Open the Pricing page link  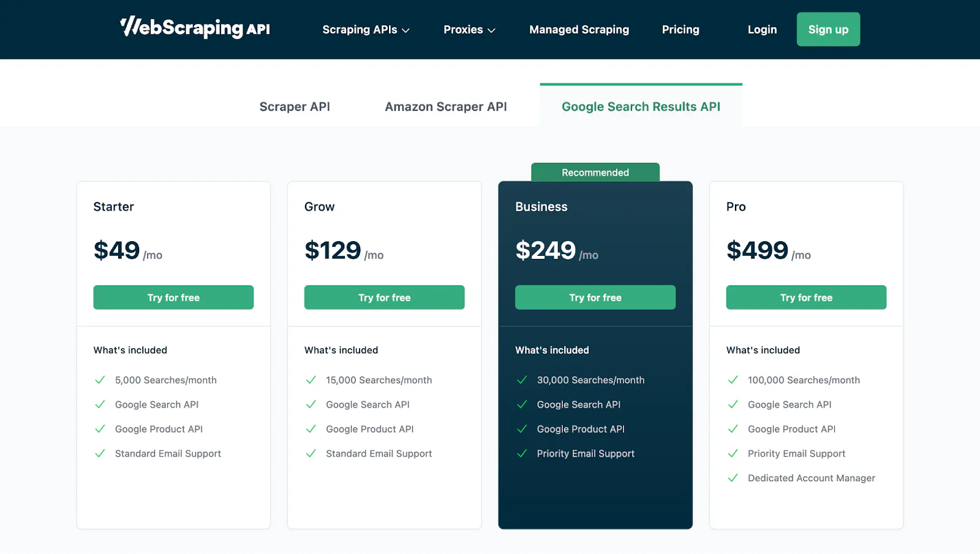[x=680, y=29]
